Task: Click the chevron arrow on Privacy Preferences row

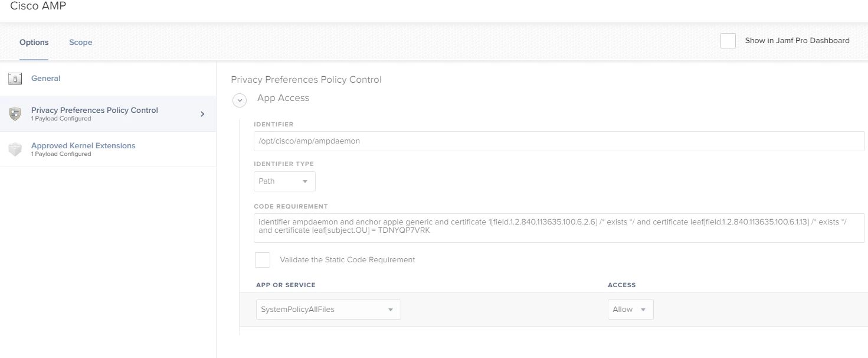Action: 202,114
